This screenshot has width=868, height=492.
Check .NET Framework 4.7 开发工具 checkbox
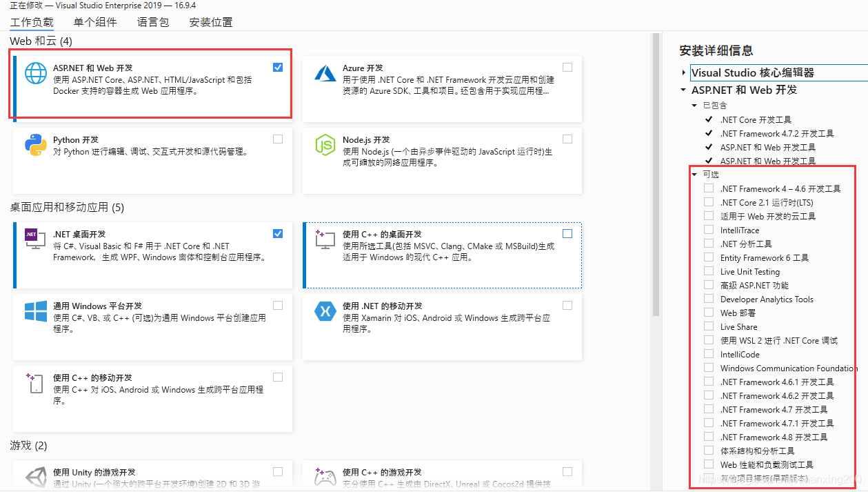point(709,409)
